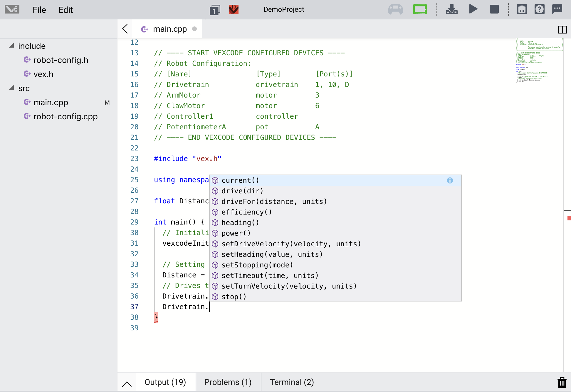Switch to the Problems (1) tab
Screen dimensions: 571x392
pyautogui.click(x=228, y=382)
